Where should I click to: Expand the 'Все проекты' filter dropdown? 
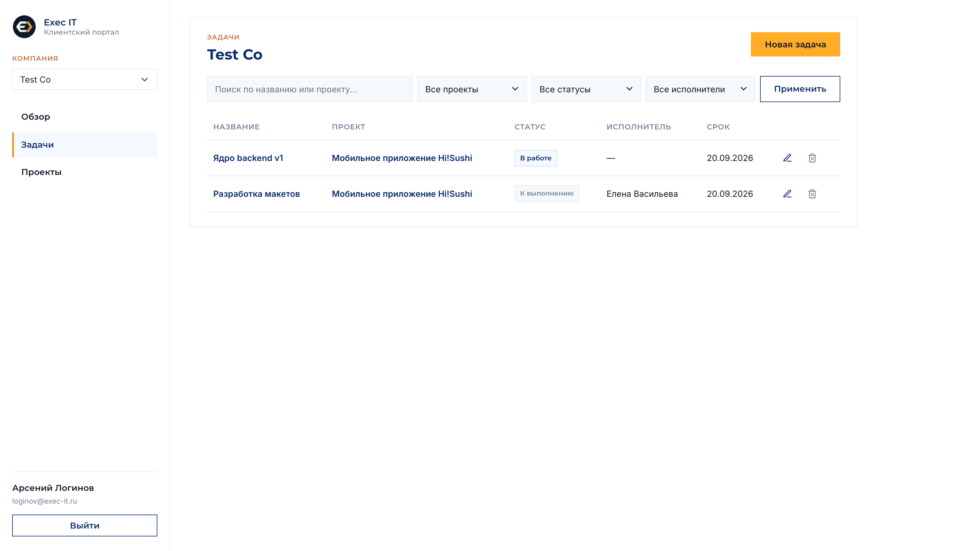pyautogui.click(x=472, y=89)
